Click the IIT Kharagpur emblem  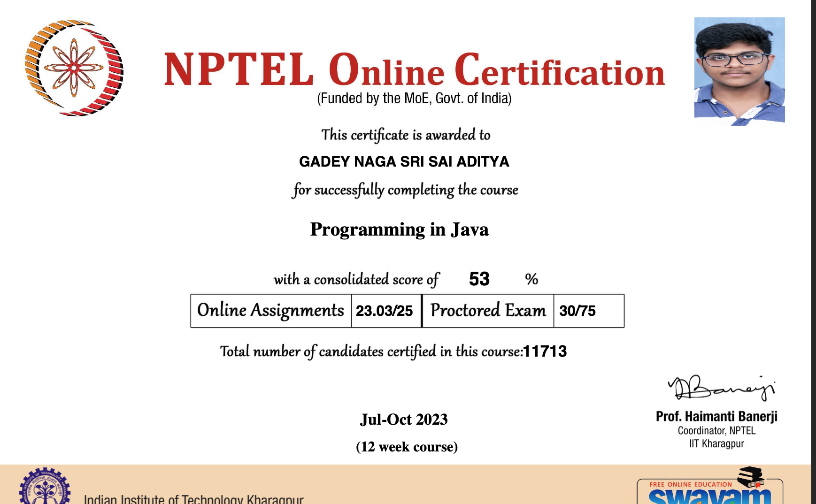coord(44,486)
